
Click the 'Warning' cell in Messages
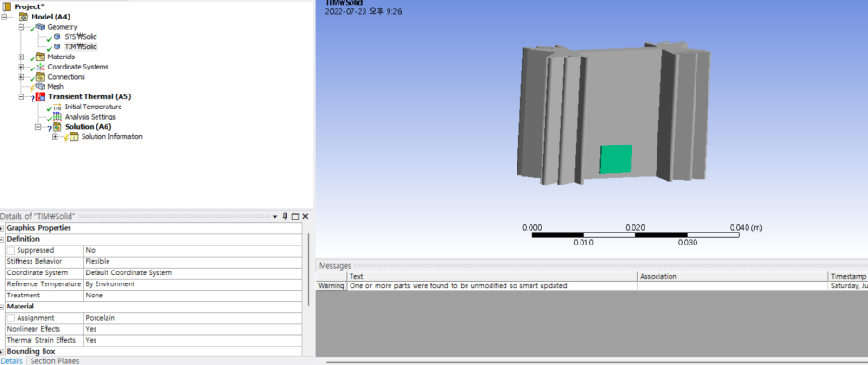point(332,286)
